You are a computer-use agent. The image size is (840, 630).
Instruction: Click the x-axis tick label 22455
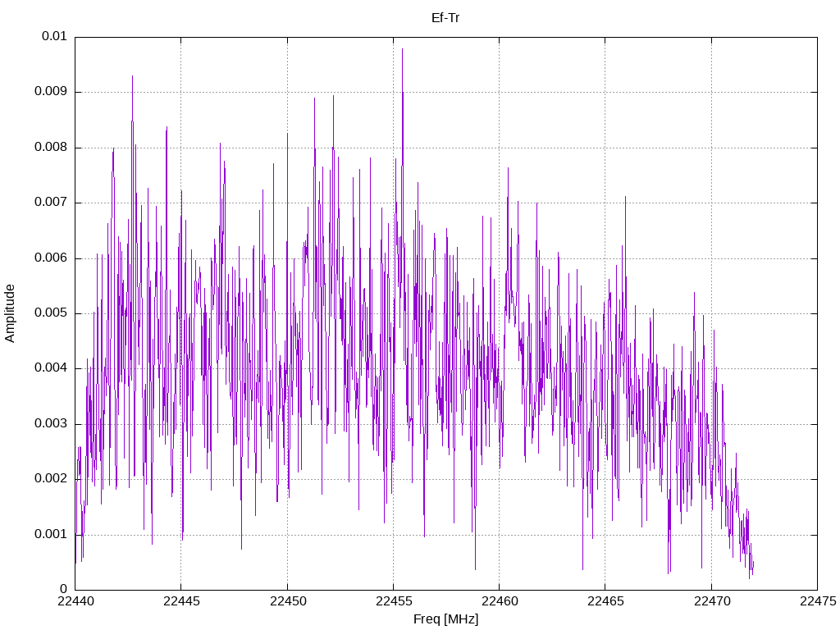pyautogui.click(x=394, y=601)
